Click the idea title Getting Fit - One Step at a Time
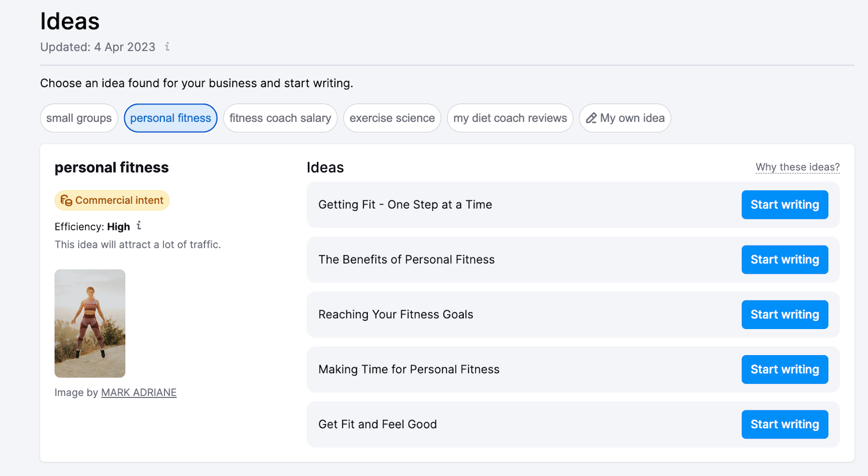The image size is (868, 476). [405, 205]
